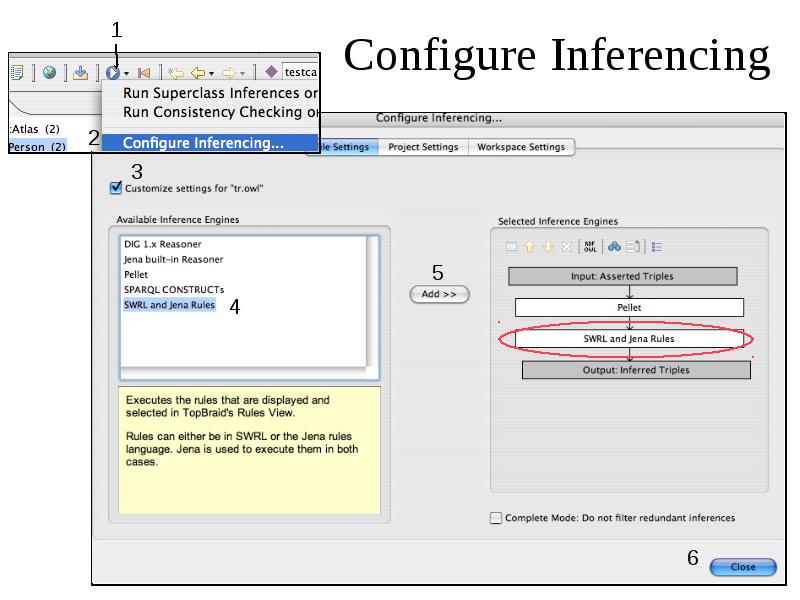Select Jena built-in Reasoner in available engines
The width and height of the screenshot is (800, 600).
(173, 259)
